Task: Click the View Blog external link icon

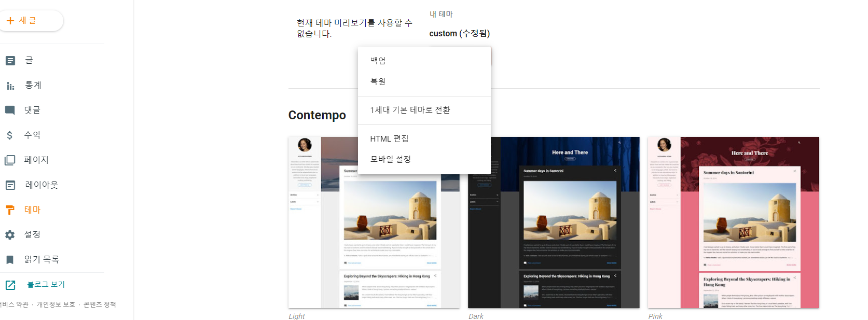Action: (x=10, y=285)
